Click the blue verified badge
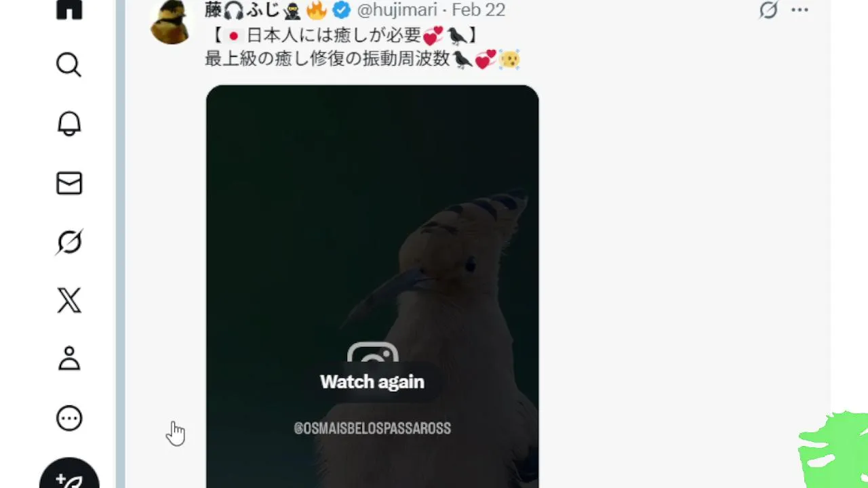The width and height of the screenshot is (868, 488). (x=341, y=10)
